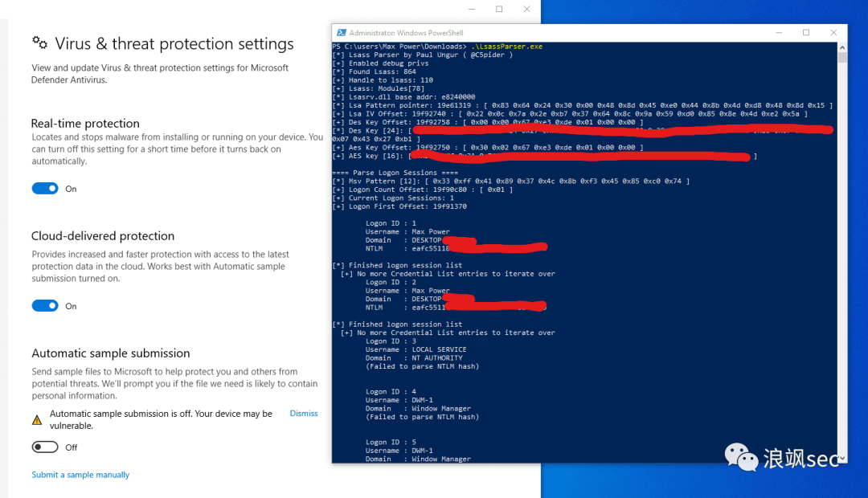868x498 pixels.
Task: Click 'Parse Logon Sessions' header line
Action: tap(395, 173)
